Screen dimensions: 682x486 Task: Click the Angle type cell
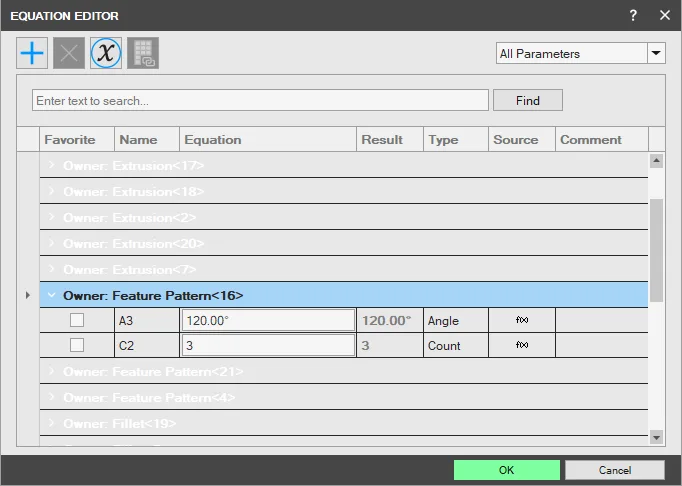456,320
